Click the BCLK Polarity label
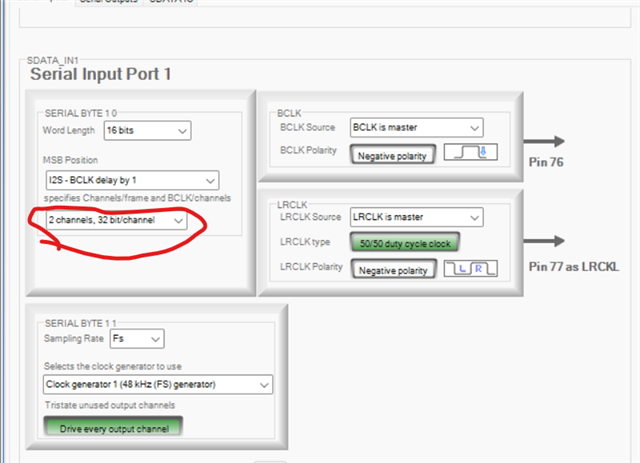This screenshot has height=463, width=640. pyautogui.click(x=308, y=150)
